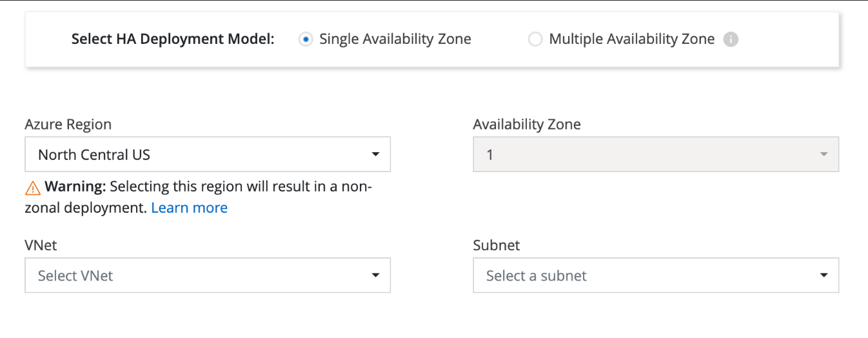Click the "Subnet" field label

coord(496,245)
